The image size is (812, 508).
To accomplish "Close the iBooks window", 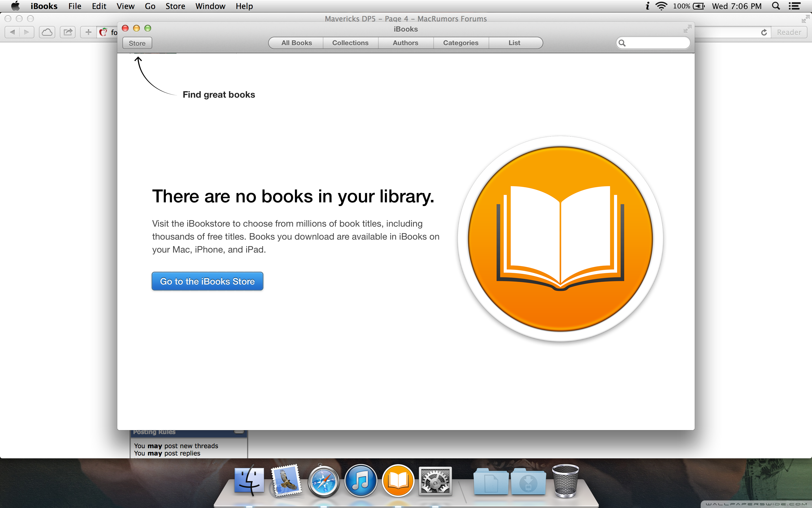I will pos(125,28).
